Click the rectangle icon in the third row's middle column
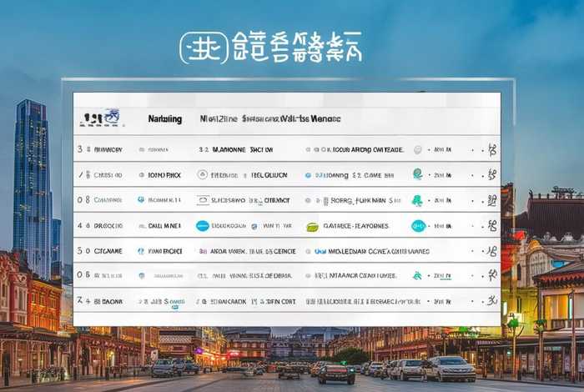The height and width of the screenshot is (392, 584). pos(203,200)
